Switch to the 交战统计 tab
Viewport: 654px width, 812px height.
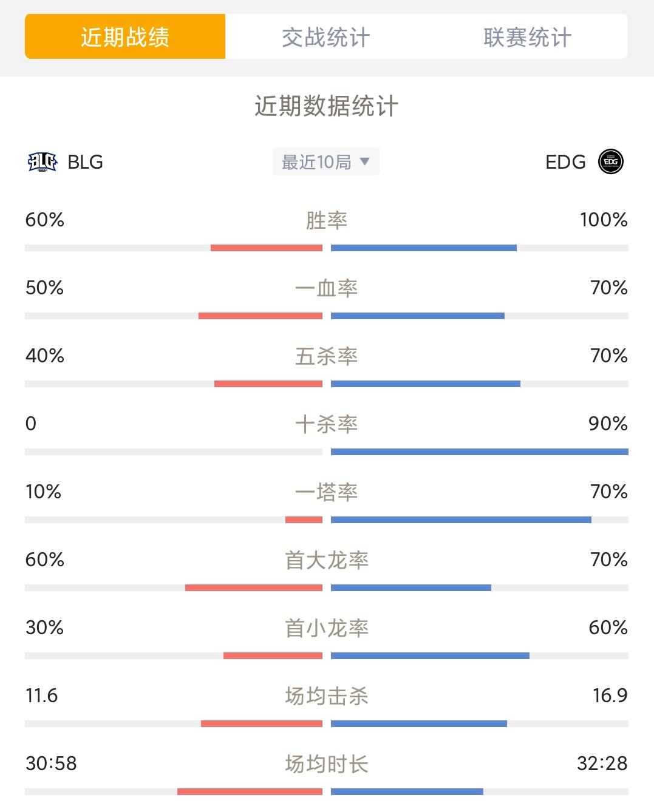(326, 37)
